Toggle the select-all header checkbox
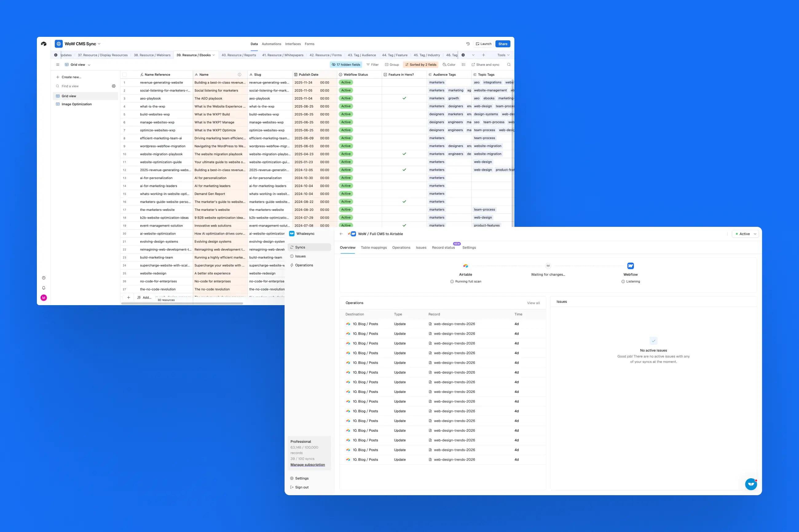The image size is (799, 532). point(124,75)
